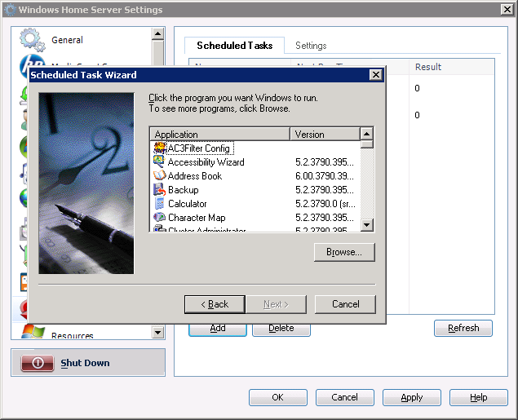
Task: Click the Backup application icon
Action: [x=159, y=189]
